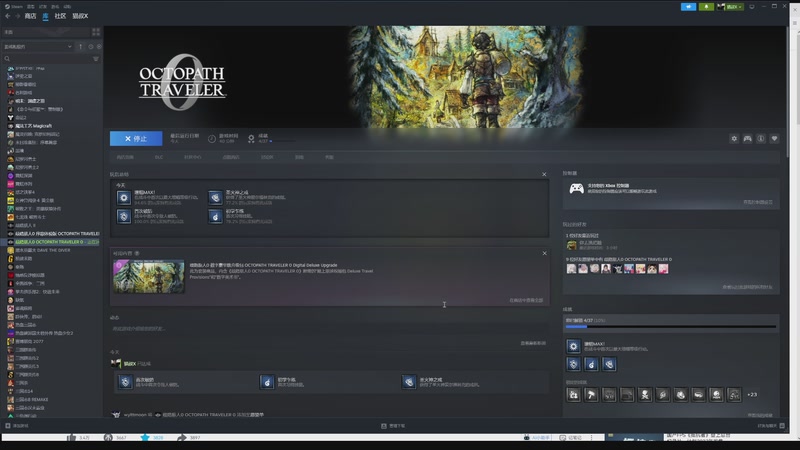This screenshot has width=800, height=450.
Task: Click the achievement progress under header
Action: tap(272, 138)
